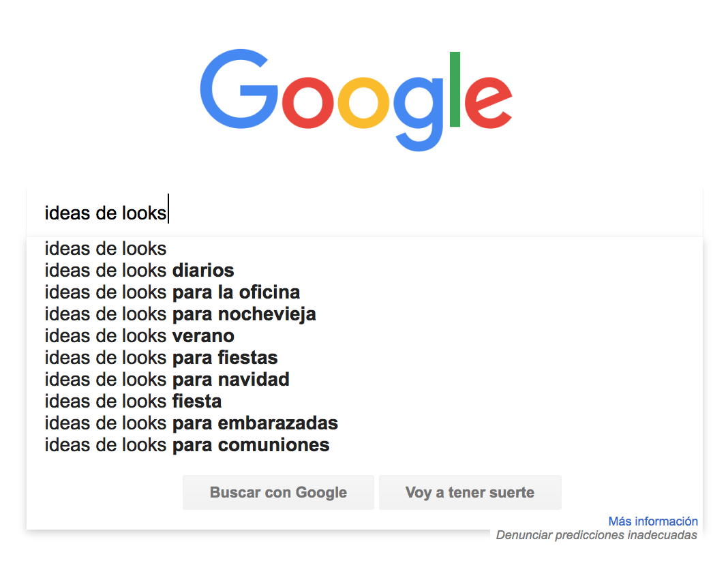The width and height of the screenshot is (728, 563).
Task: Pick 'ideas de looks para navidad'
Action: [x=365, y=380]
